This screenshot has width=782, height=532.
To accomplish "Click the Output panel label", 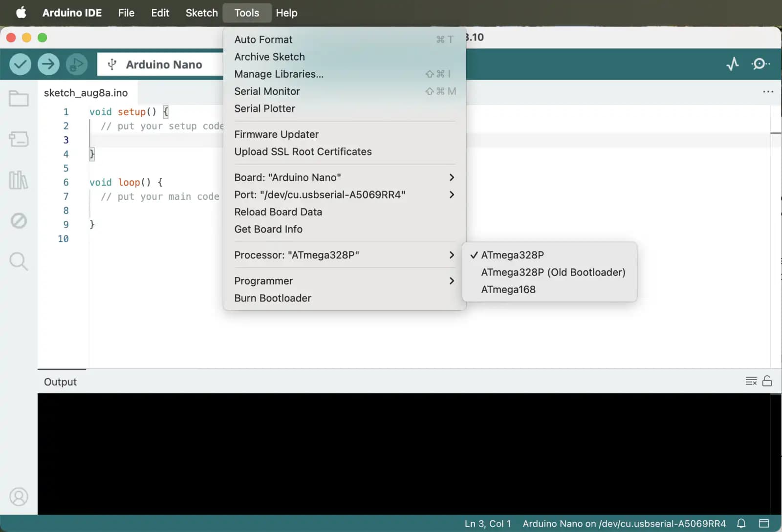I will point(60,382).
